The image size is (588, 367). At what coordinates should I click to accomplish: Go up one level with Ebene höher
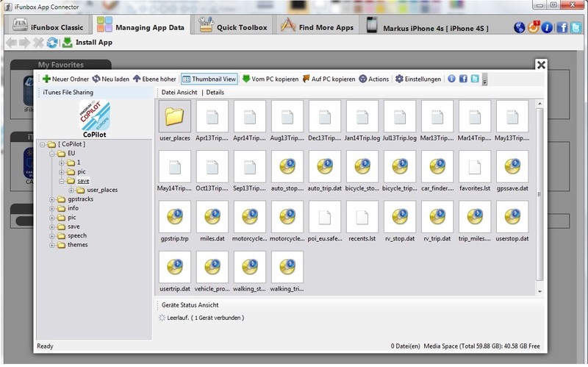[x=154, y=79]
